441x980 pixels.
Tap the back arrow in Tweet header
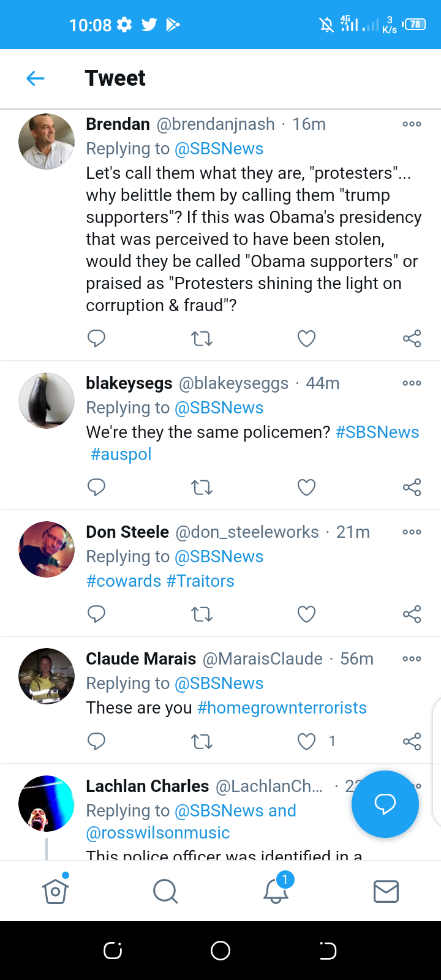click(36, 78)
